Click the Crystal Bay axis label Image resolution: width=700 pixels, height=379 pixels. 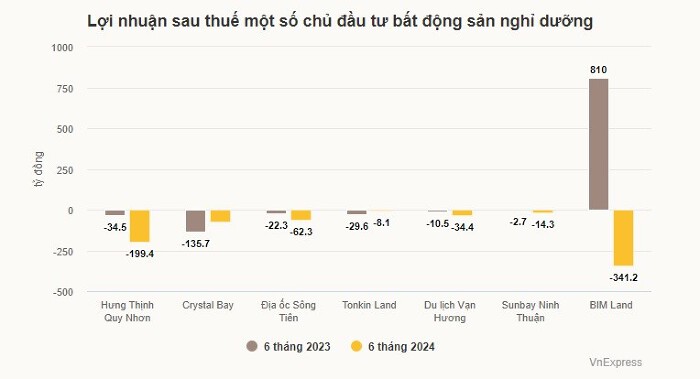point(208,305)
